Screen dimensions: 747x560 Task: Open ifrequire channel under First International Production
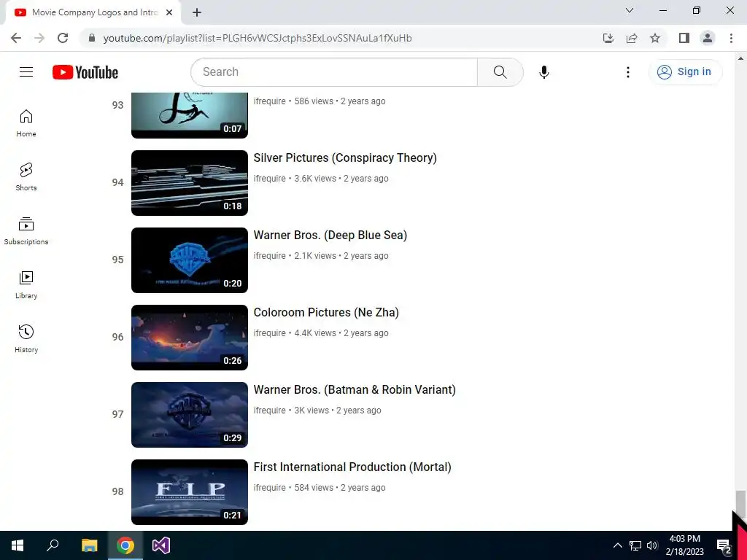270,488
